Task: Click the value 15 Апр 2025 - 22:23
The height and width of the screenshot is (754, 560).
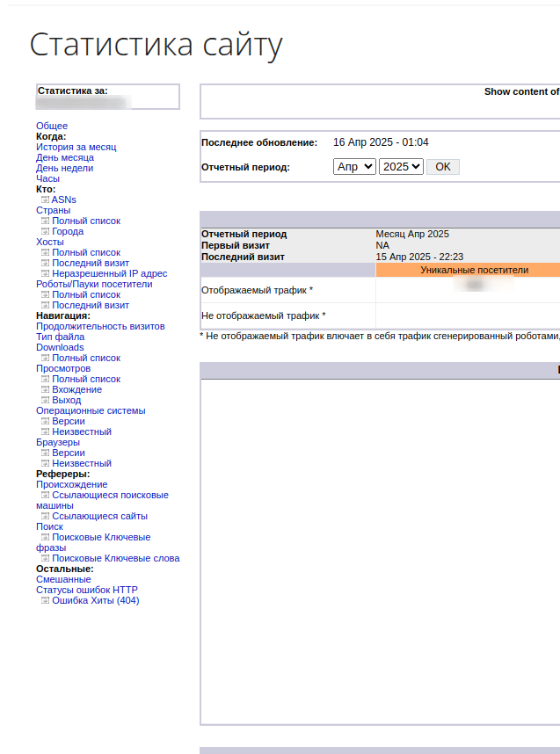Action: [419, 257]
